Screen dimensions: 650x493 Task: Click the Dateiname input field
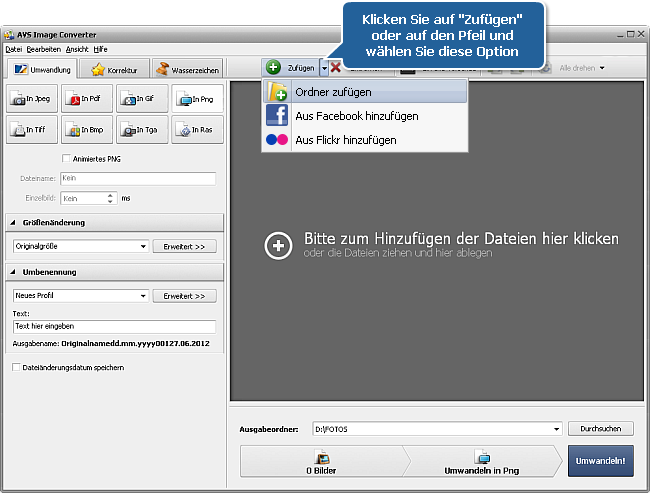point(138,178)
